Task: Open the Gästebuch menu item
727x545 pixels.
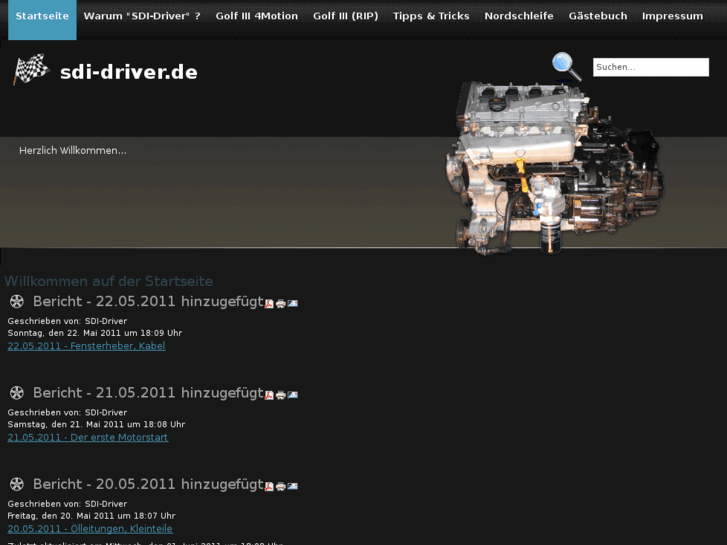Action: [598, 16]
